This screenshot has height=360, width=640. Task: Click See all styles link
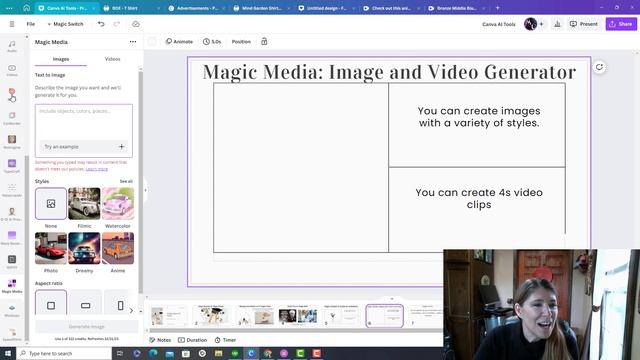pos(126,181)
